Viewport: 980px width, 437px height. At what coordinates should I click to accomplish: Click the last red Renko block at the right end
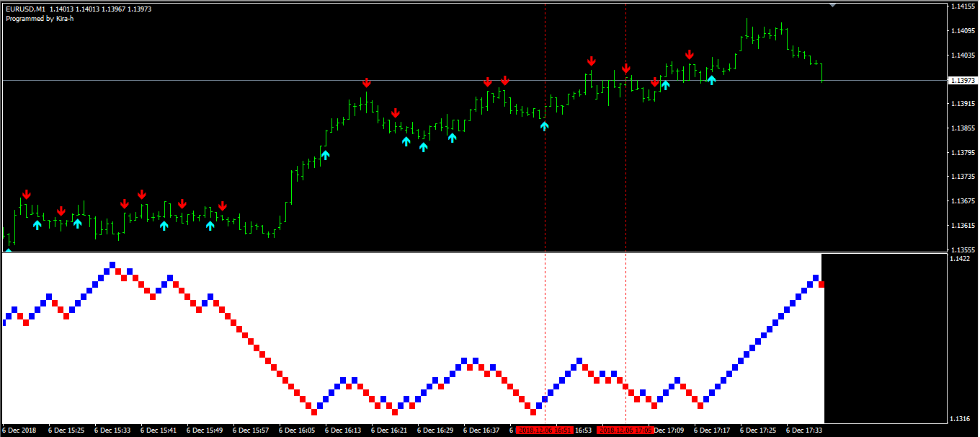[x=821, y=285]
